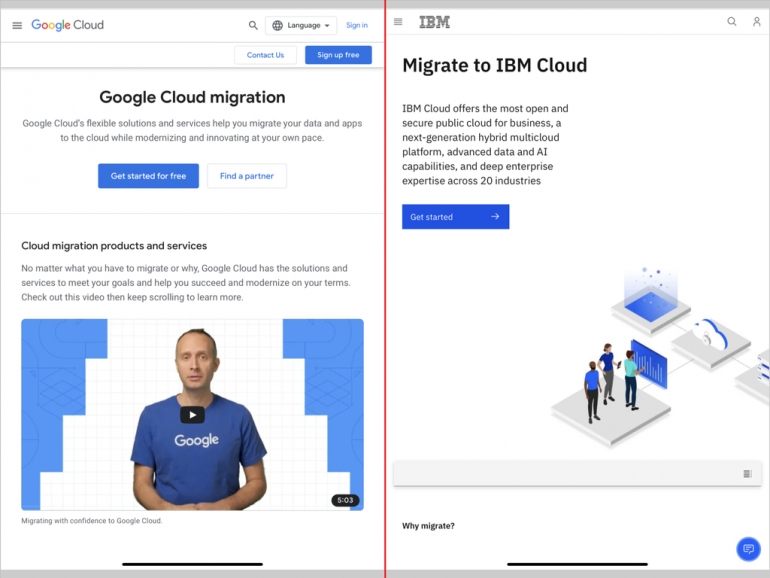Click the Sign up free button
Viewport: 770px width, 578px height.
pyautogui.click(x=338, y=55)
